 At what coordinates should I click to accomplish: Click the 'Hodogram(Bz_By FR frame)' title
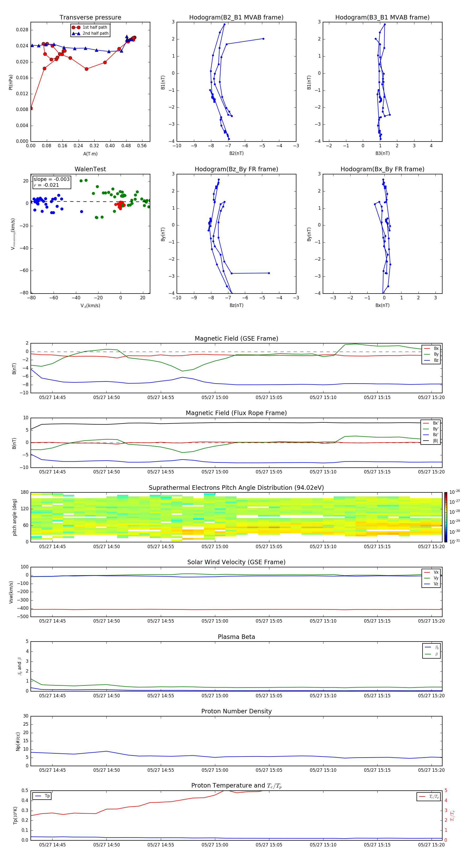(236, 169)
